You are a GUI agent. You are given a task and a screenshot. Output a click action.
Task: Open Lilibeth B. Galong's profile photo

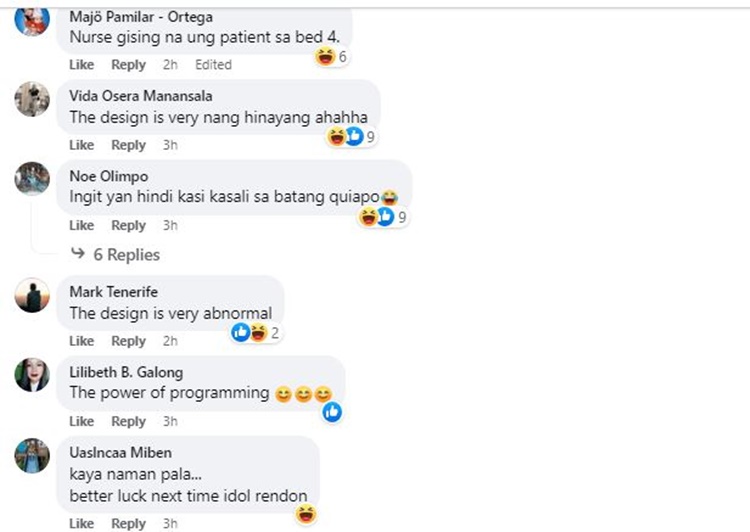point(32,375)
